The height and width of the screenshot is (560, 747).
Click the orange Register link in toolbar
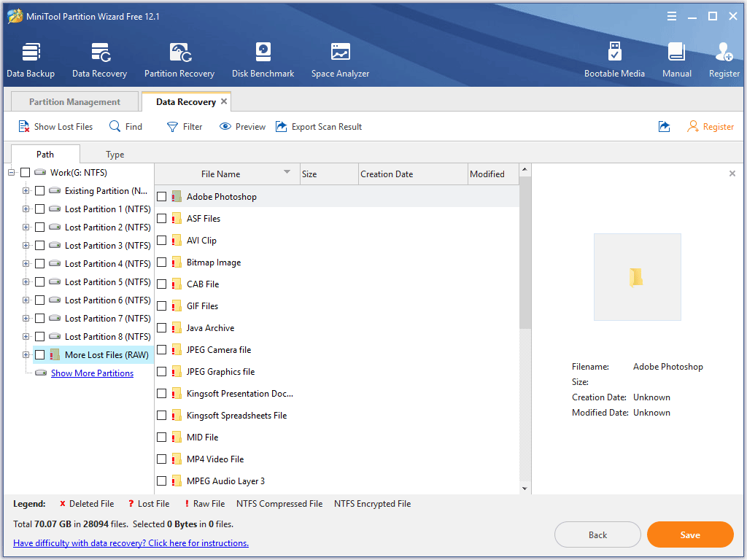click(x=711, y=127)
